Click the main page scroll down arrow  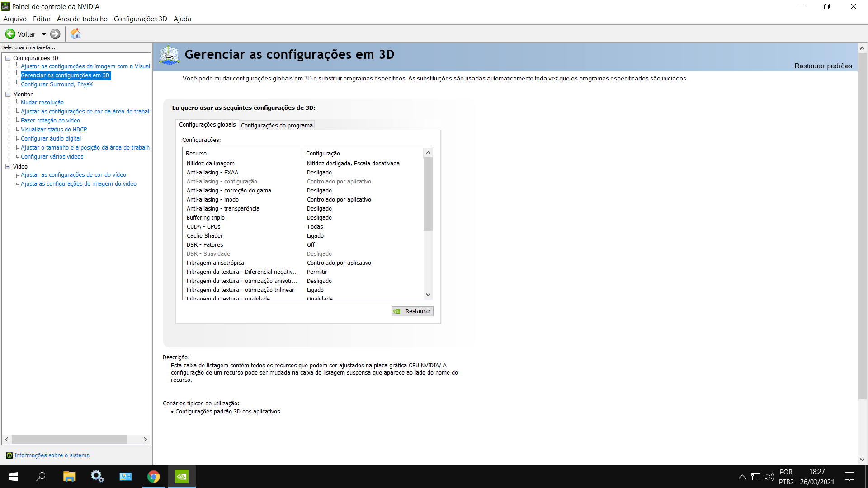click(862, 460)
